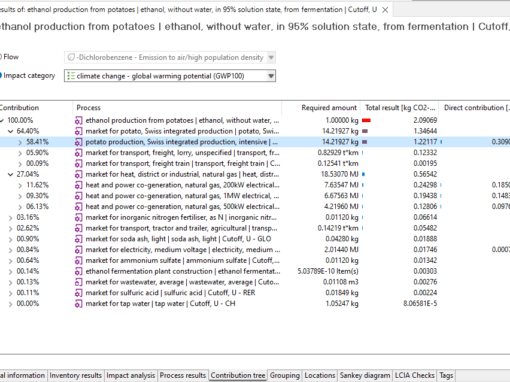
Task: Sort by the Contribution column header
Action: [36, 108]
